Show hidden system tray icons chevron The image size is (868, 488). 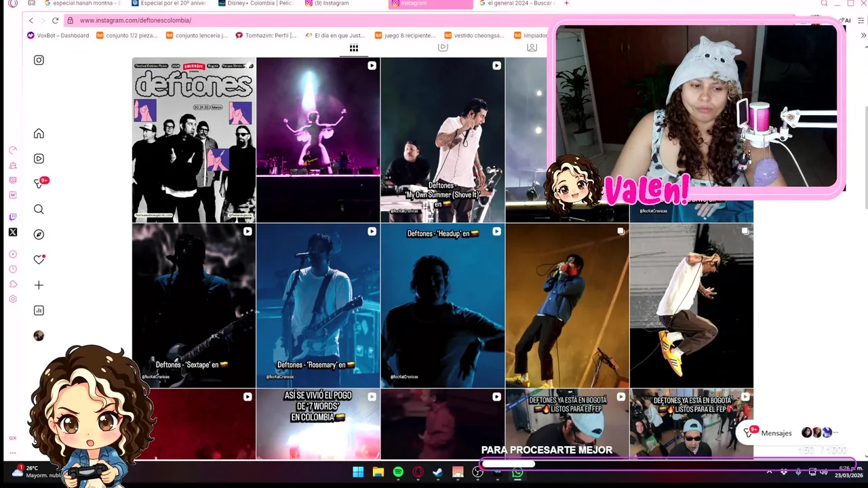(x=769, y=472)
